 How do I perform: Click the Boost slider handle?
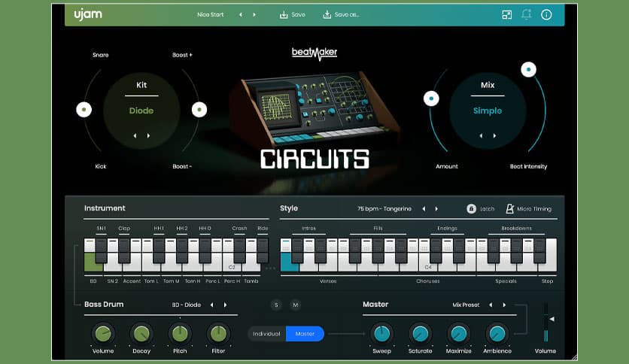coord(199,110)
